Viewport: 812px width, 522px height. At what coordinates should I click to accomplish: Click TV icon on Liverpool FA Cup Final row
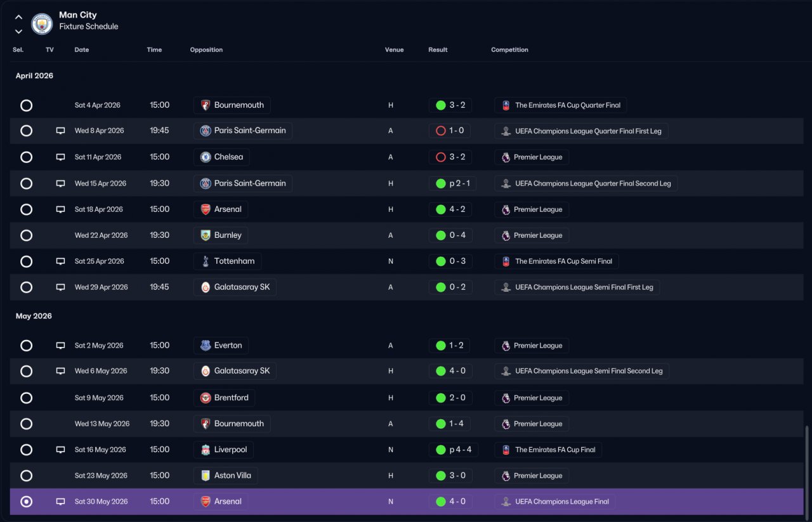tap(60, 450)
